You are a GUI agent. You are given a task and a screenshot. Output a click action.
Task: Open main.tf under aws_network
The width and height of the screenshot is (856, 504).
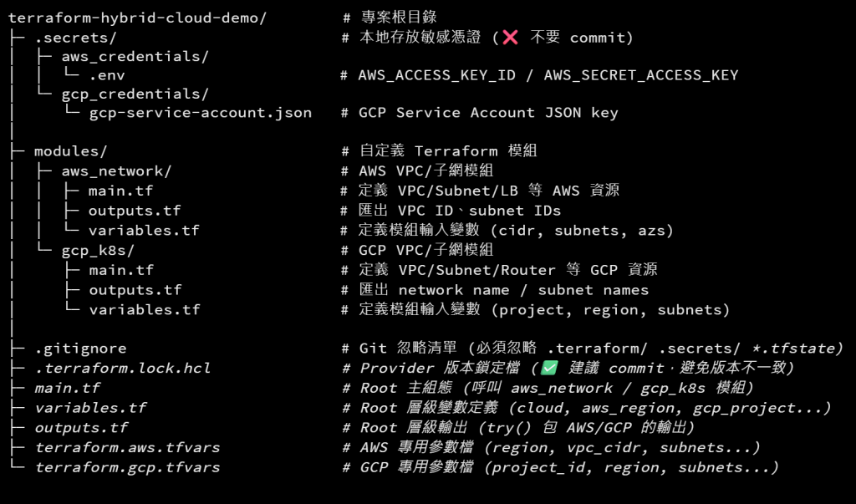[x=120, y=191]
